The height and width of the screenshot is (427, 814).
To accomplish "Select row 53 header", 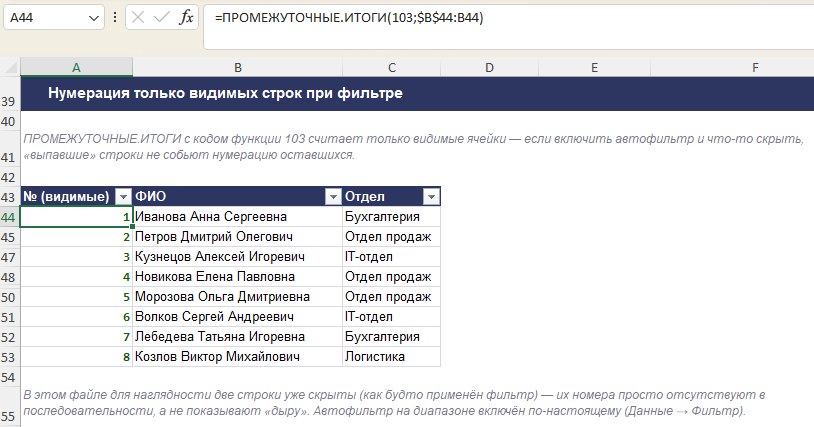I will 8,357.
